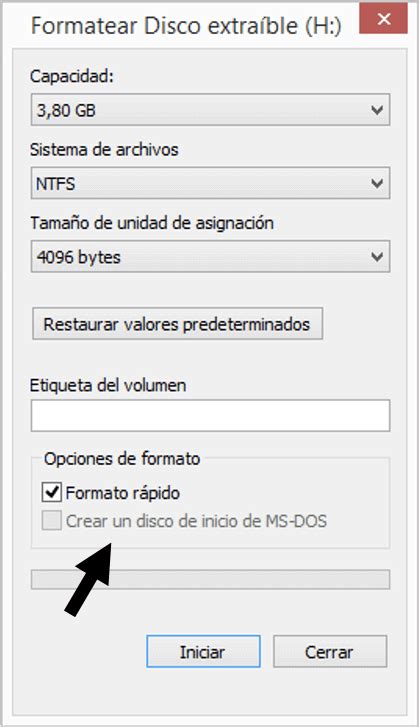419x727 pixels.
Task: Click the format progress bar
Action: [x=210, y=580]
